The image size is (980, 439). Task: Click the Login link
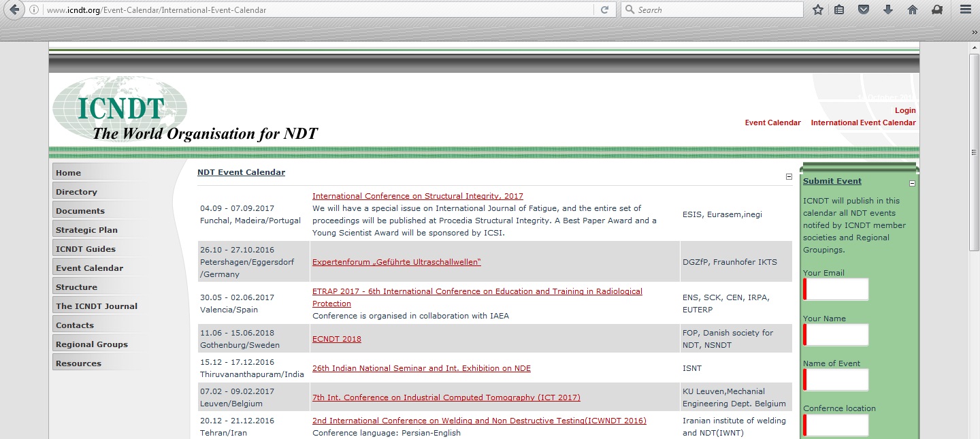click(x=905, y=110)
